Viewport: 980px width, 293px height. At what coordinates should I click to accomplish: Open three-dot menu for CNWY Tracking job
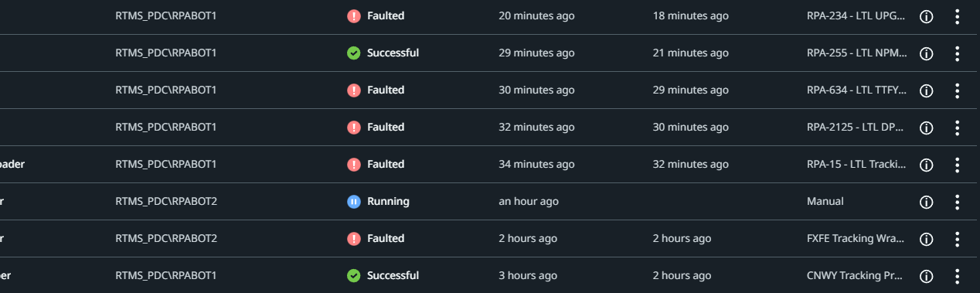click(957, 276)
